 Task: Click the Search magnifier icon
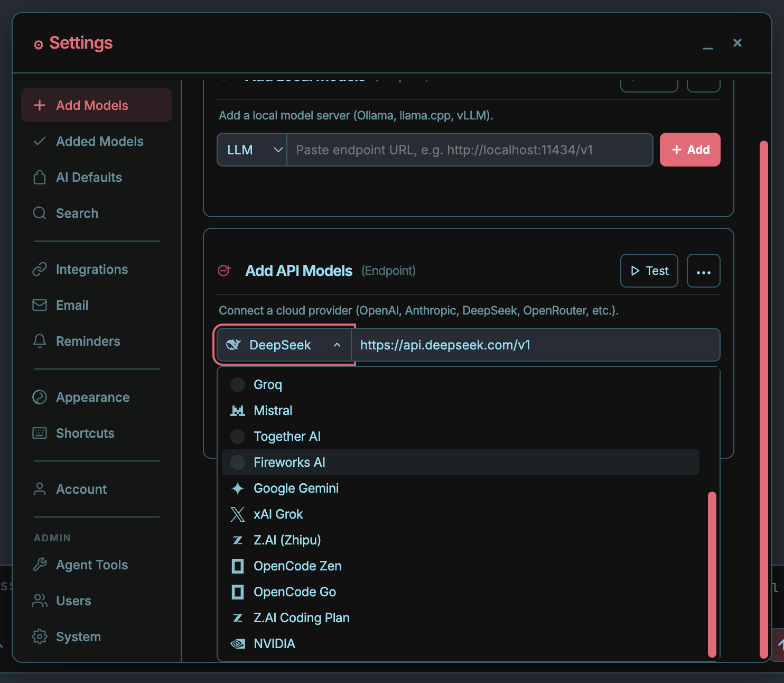pyautogui.click(x=40, y=213)
